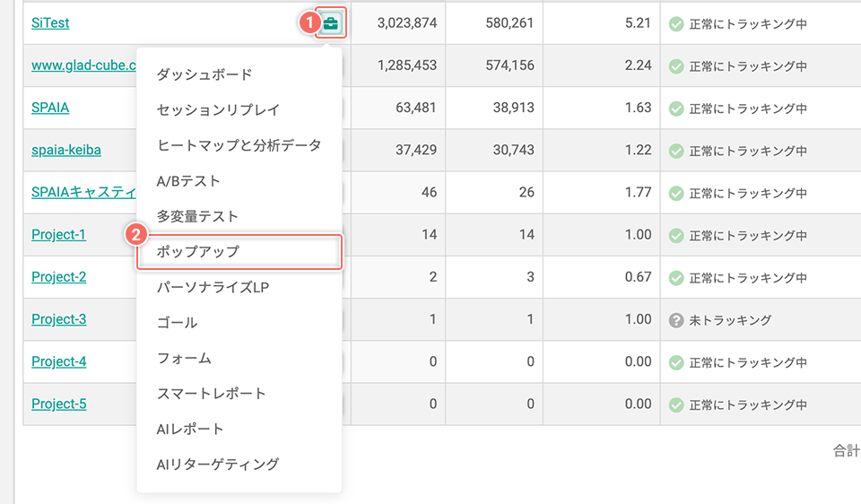Open パーソナライズLP menu entry
The height and width of the screenshot is (504, 861).
pos(239,287)
